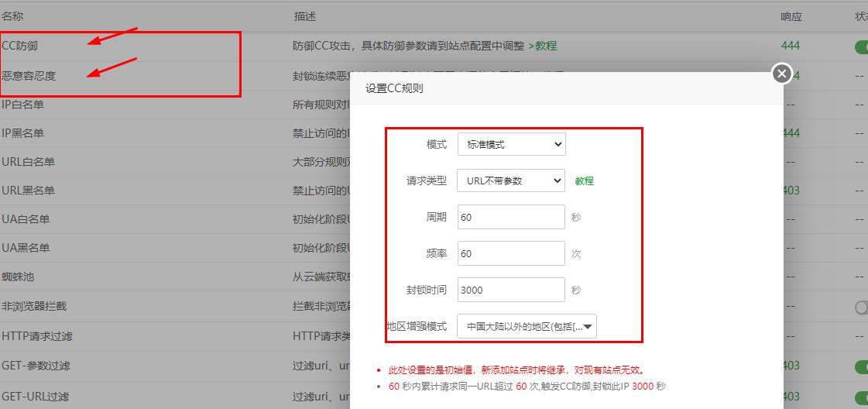This screenshot has width=868, height=409.
Task: Click the 设置CC规则 dialog title
Action: click(x=394, y=88)
